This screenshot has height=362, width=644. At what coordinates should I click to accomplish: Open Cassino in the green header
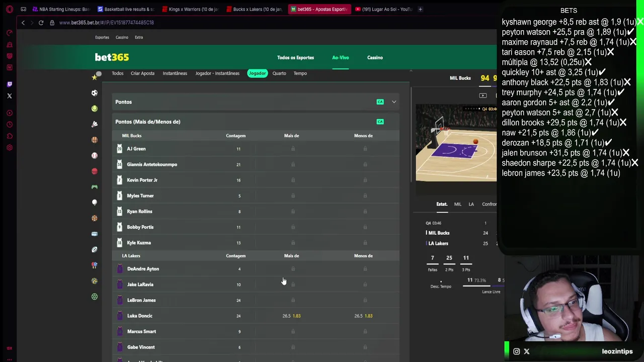point(375,58)
